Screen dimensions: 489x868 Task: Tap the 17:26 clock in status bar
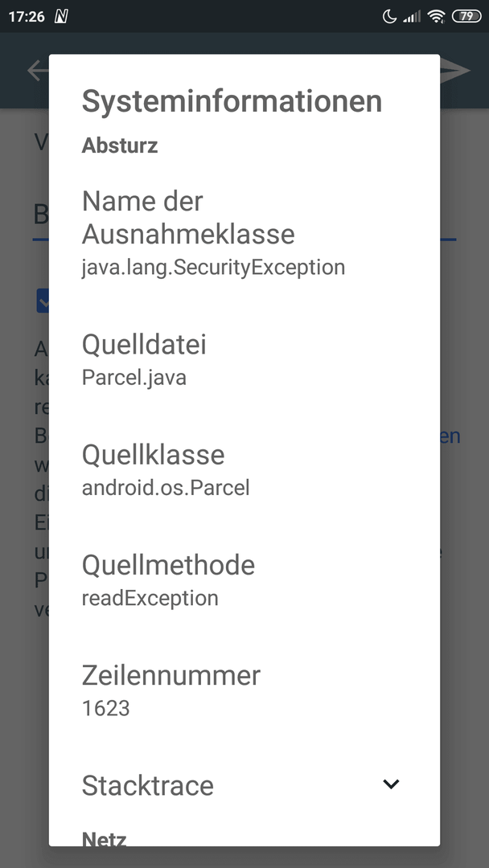[x=27, y=17]
